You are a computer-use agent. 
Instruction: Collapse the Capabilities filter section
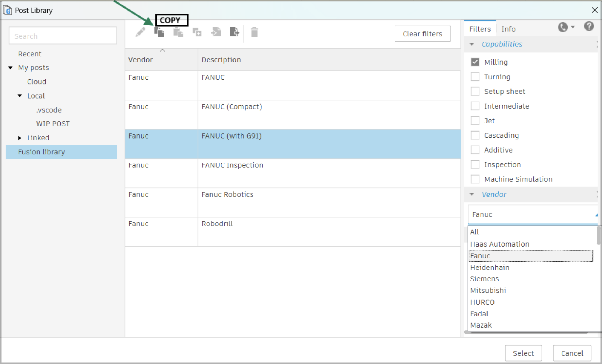coord(472,44)
